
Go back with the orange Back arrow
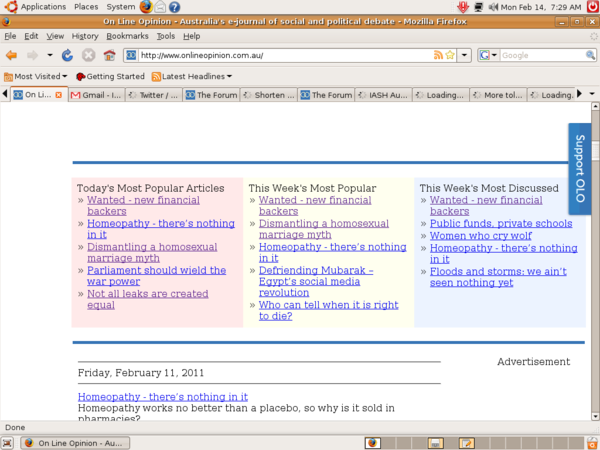[11, 55]
